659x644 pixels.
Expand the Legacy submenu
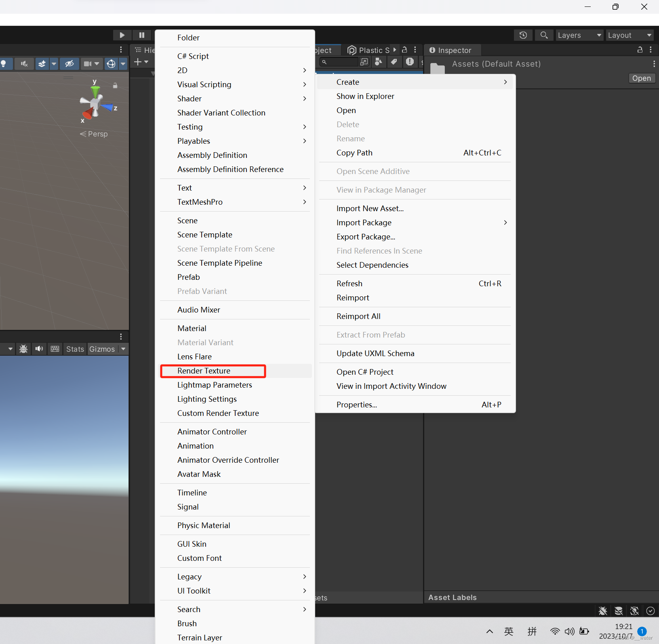pos(189,577)
